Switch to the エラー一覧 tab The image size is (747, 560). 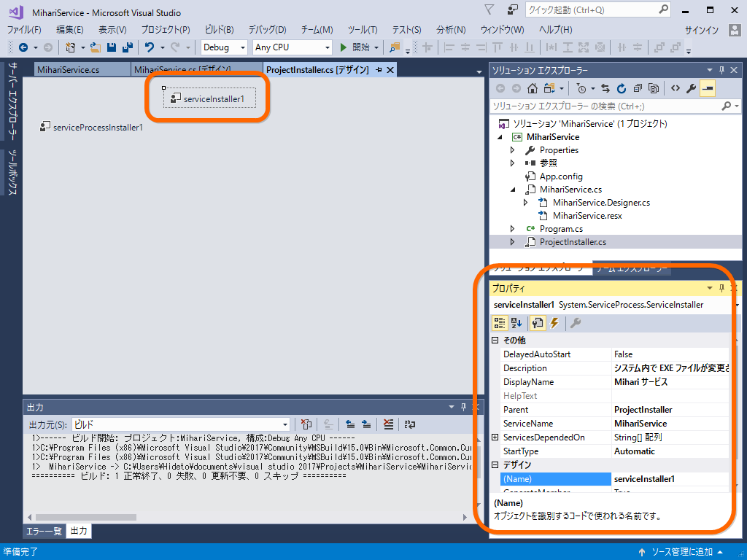pos(44,531)
